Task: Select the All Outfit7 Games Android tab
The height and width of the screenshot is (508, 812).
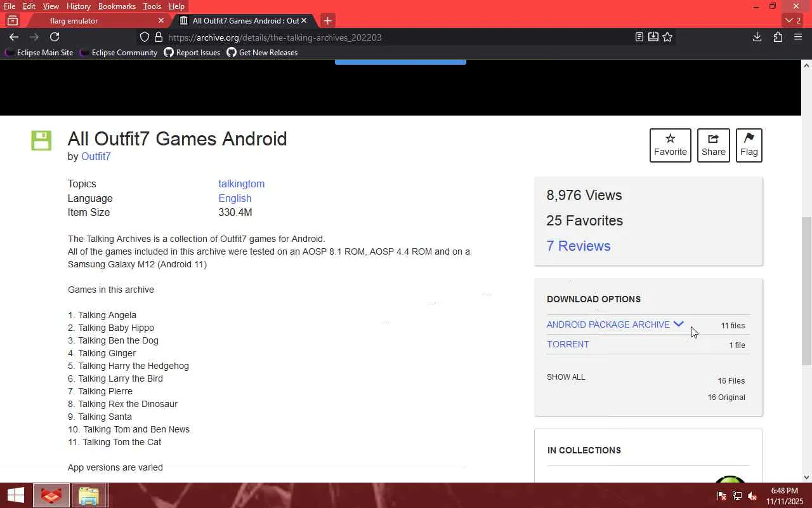Action: (244, 20)
